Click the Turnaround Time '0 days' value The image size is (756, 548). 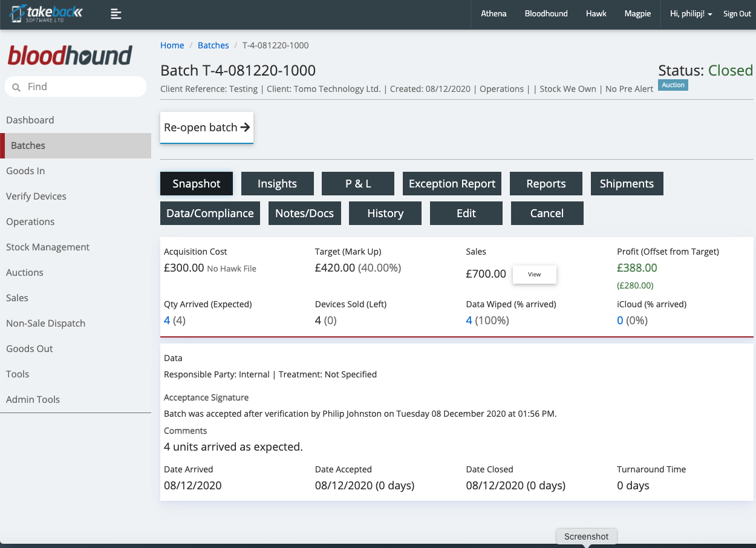[x=633, y=486]
